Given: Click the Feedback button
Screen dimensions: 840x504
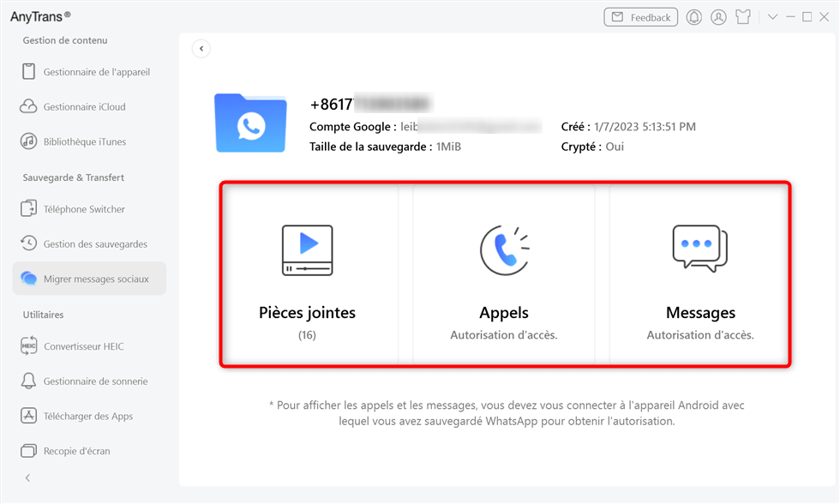Looking at the screenshot, I should 641,17.
